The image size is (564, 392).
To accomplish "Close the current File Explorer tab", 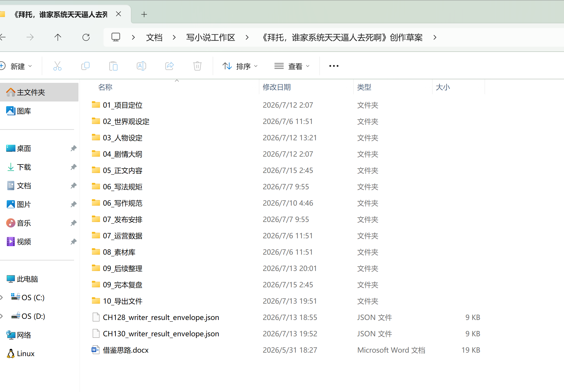I will coord(118,14).
